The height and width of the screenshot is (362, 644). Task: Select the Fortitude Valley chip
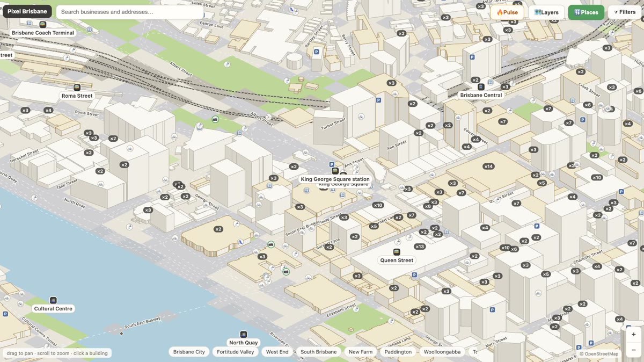coord(235,352)
